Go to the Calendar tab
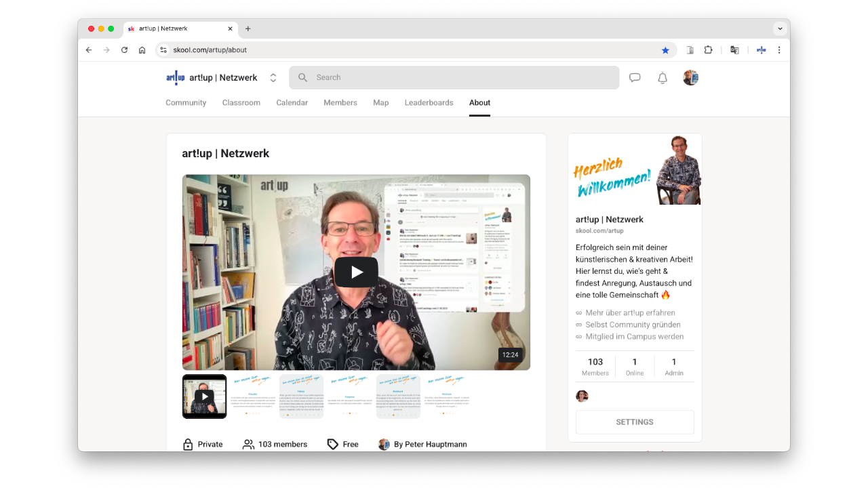Image resolution: width=868 pixels, height=488 pixels. pos(292,103)
